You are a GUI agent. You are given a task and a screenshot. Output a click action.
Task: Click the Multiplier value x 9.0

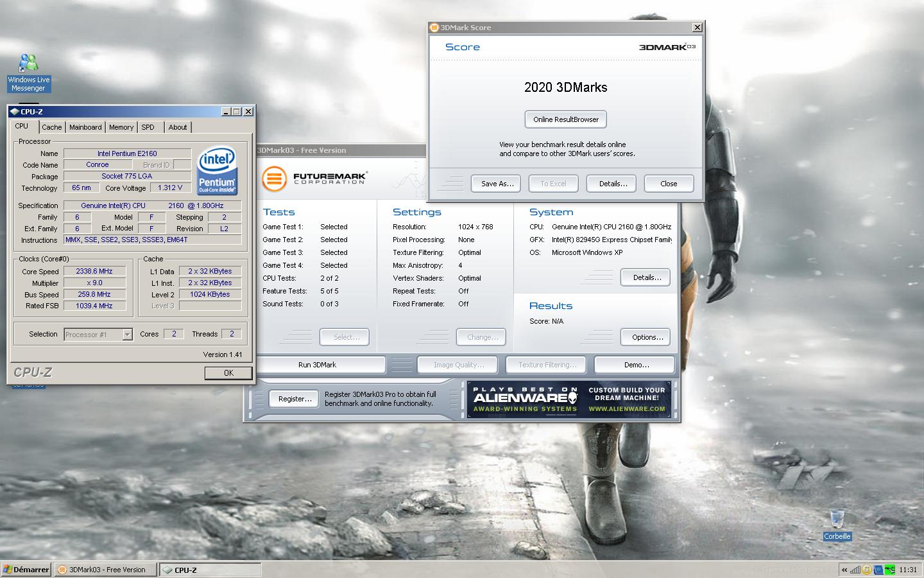94,283
